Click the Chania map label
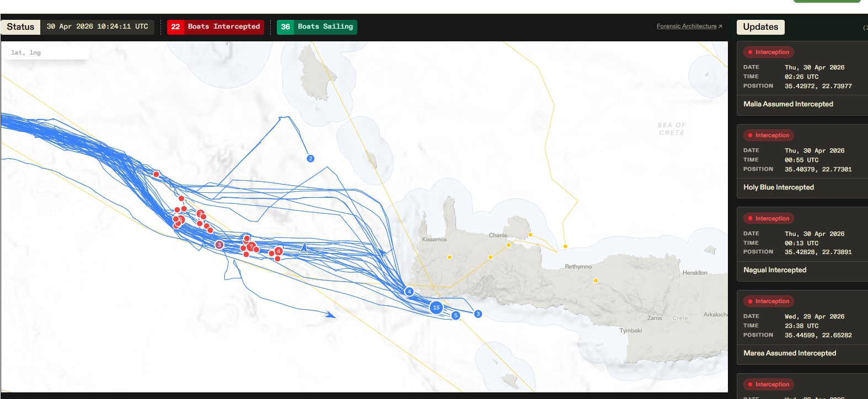 [x=498, y=235]
